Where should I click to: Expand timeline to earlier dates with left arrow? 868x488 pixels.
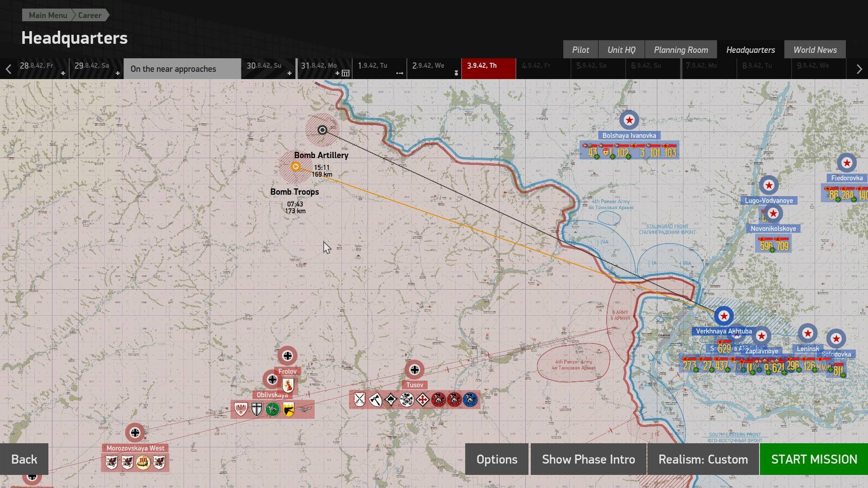(8, 69)
